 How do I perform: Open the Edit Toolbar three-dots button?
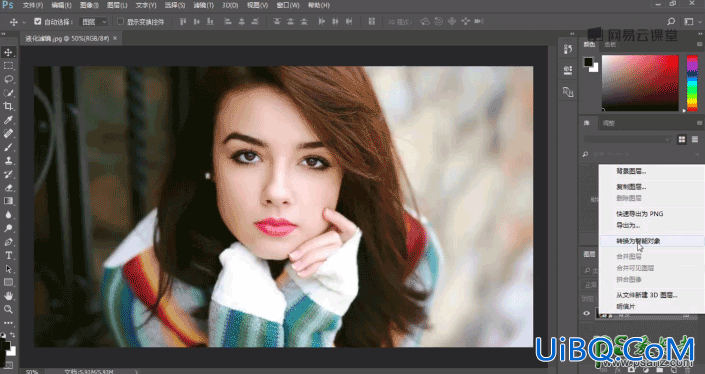pos(8,323)
